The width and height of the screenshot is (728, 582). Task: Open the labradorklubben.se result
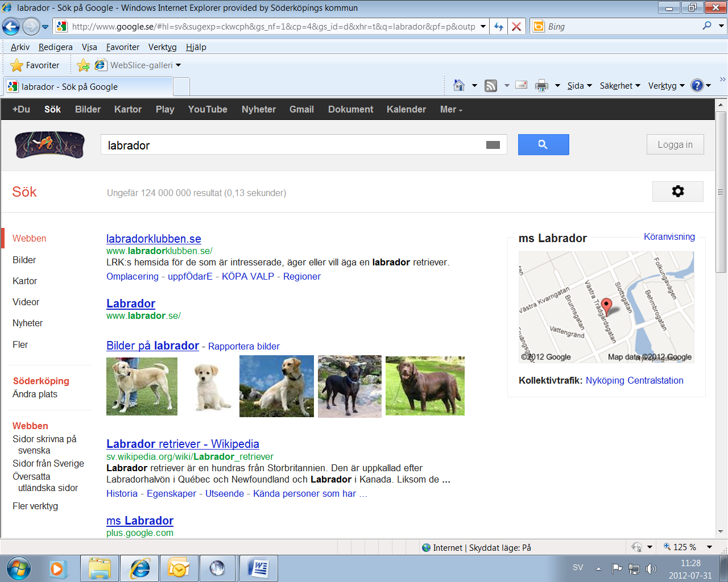coord(154,239)
